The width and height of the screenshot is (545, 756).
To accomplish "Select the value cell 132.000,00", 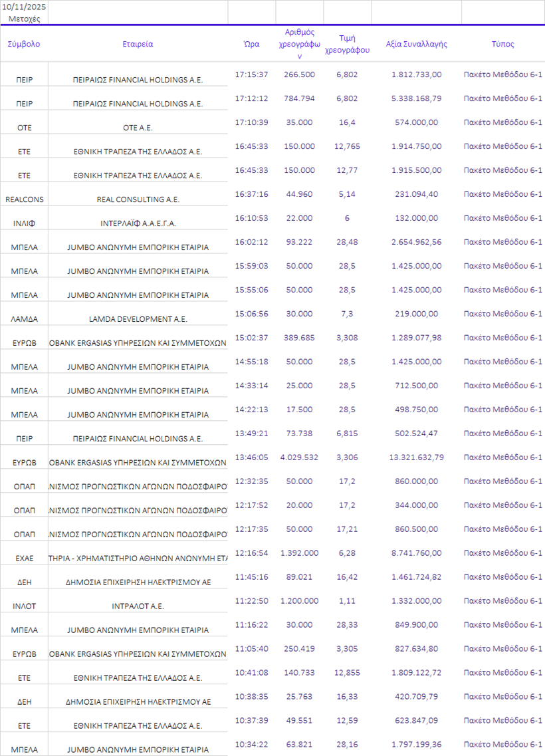I will [416, 218].
